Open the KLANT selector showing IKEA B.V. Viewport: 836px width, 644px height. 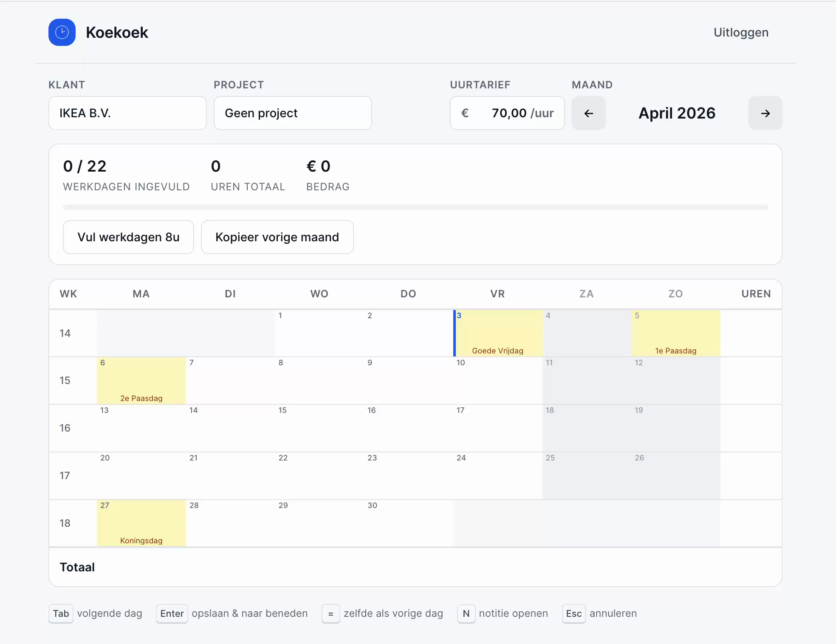127,113
